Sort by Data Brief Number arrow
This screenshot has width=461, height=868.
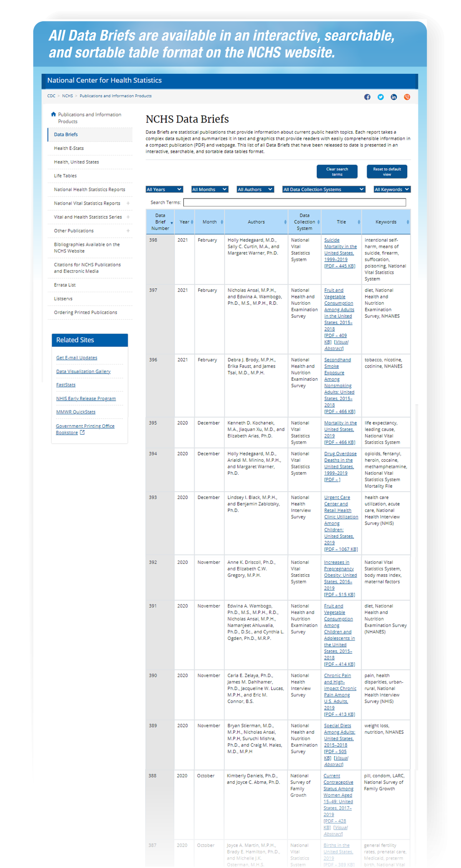point(172,223)
